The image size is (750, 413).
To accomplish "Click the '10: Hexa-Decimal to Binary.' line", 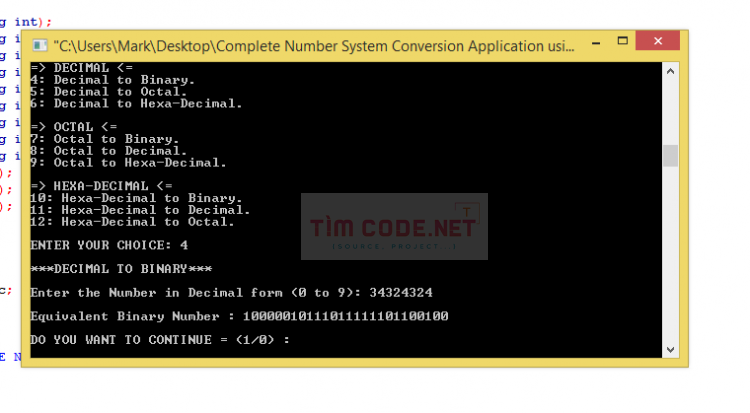I will pos(136,198).
